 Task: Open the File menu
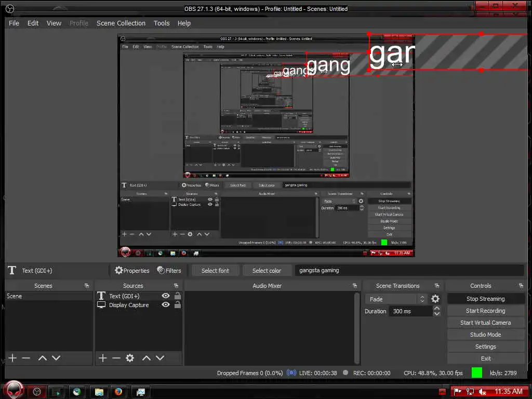(14, 23)
